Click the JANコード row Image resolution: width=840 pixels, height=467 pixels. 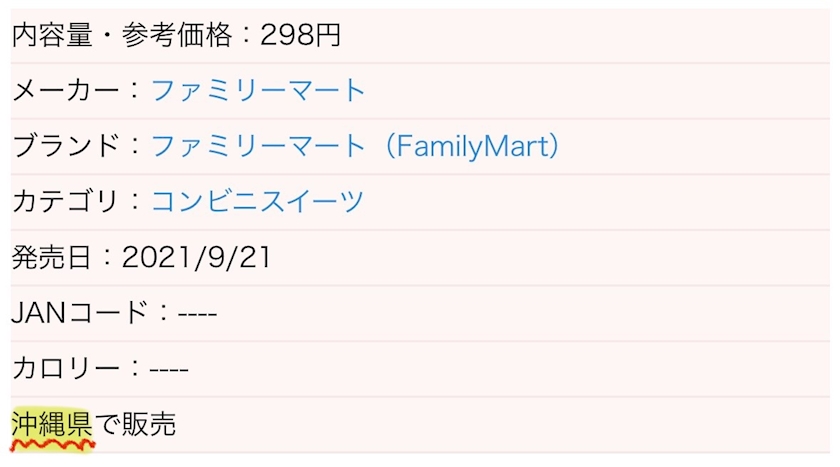coord(420,313)
